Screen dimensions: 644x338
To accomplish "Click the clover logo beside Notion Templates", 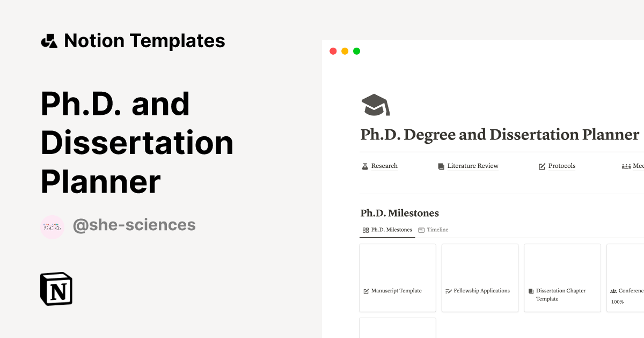I will (x=48, y=40).
